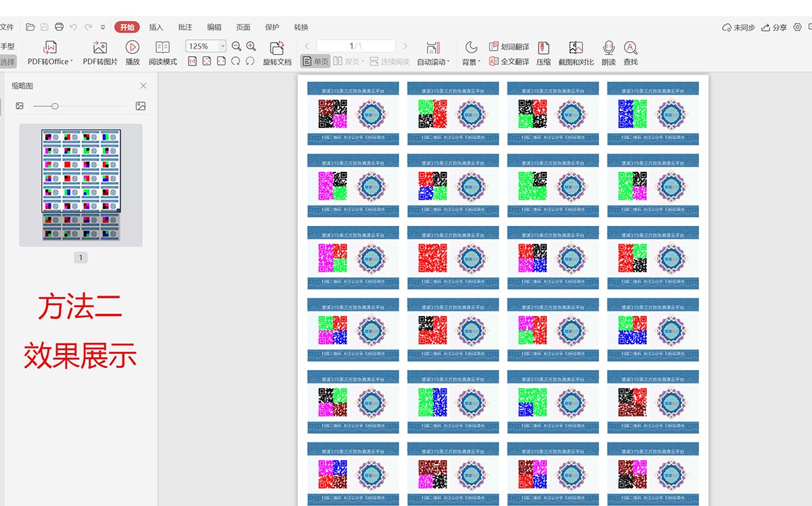The height and width of the screenshot is (506, 812).
Task: Click the PDF转图片 icon
Action: coord(100,47)
